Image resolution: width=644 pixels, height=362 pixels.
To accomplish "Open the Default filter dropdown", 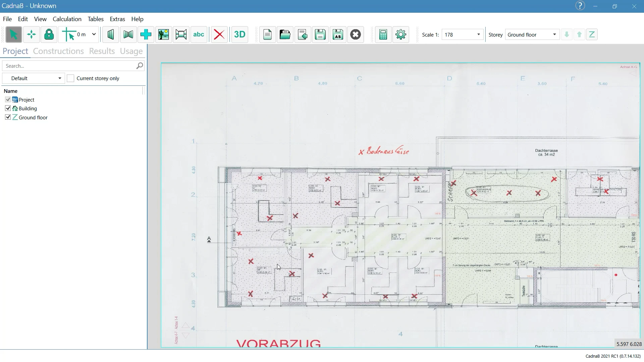I will [x=34, y=78].
